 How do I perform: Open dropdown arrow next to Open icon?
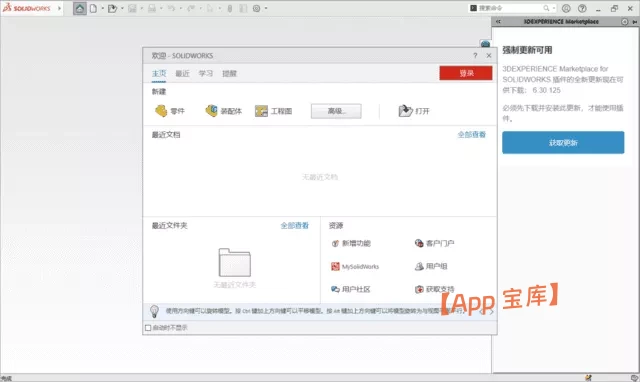click(122, 8)
